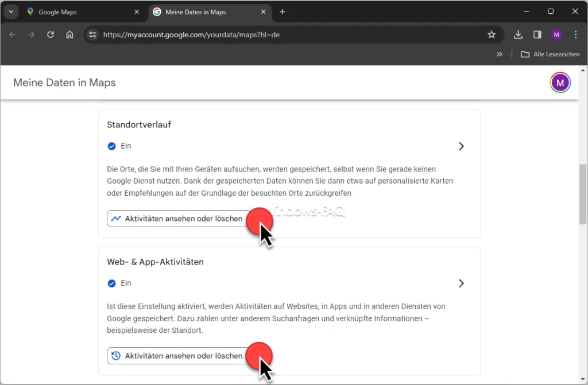Image resolution: width=588 pixels, height=385 pixels.
Task: Open the browser home page
Action: (69, 34)
